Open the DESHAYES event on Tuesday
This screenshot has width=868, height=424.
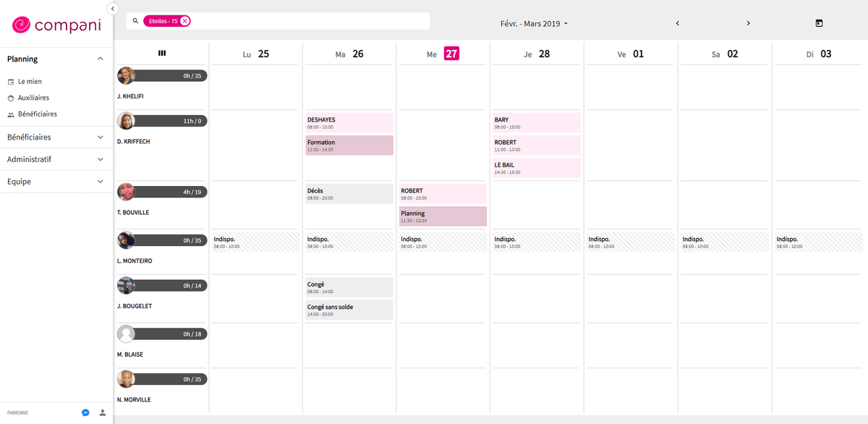coord(349,122)
